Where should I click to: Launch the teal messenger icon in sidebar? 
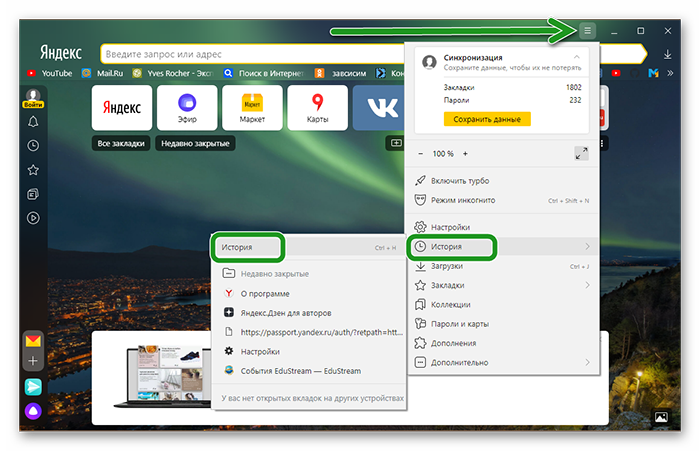pos(33,387)
